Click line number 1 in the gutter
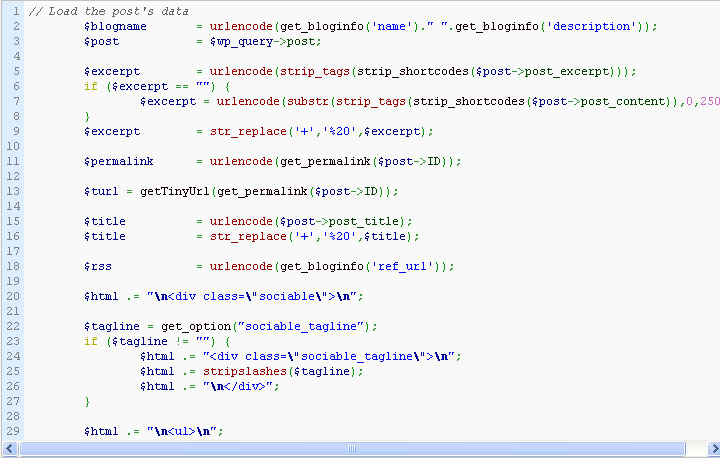Screen dimensions: 720x458 [x=17, y=11]
